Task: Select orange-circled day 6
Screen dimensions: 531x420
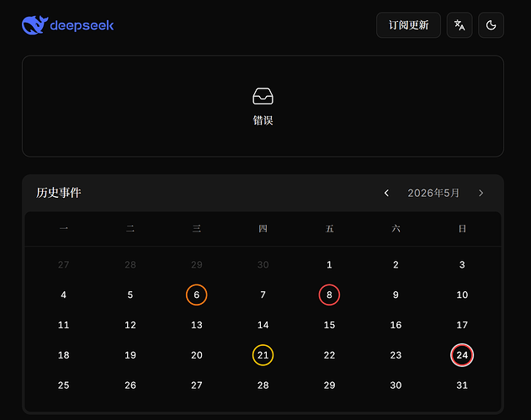Action: pos(196,295)
